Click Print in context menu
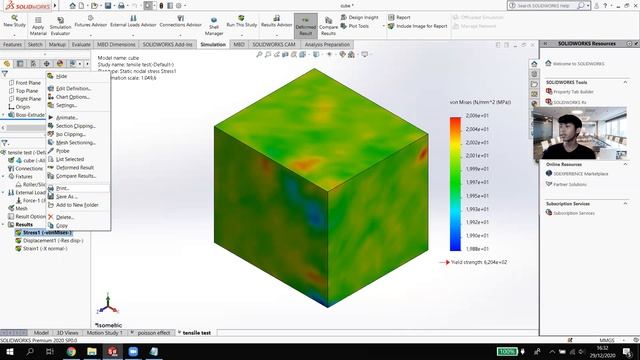The image size is (640, 360). (62, 188)
